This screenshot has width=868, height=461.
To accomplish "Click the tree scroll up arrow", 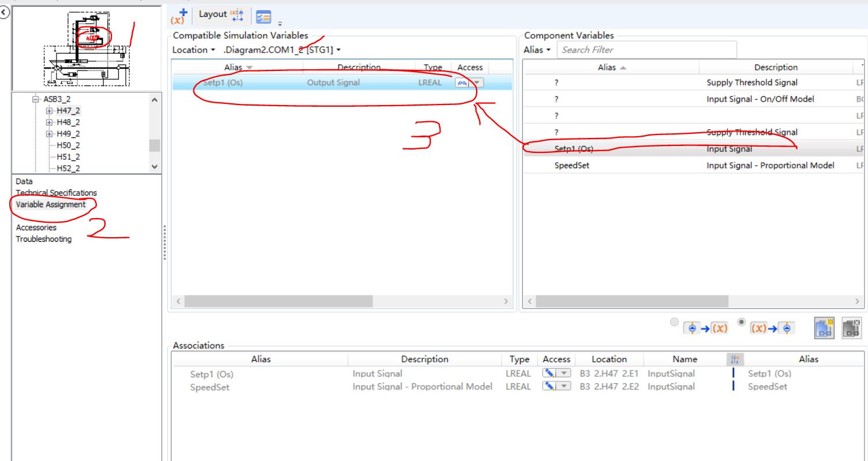I will click(x=154, y=100).
